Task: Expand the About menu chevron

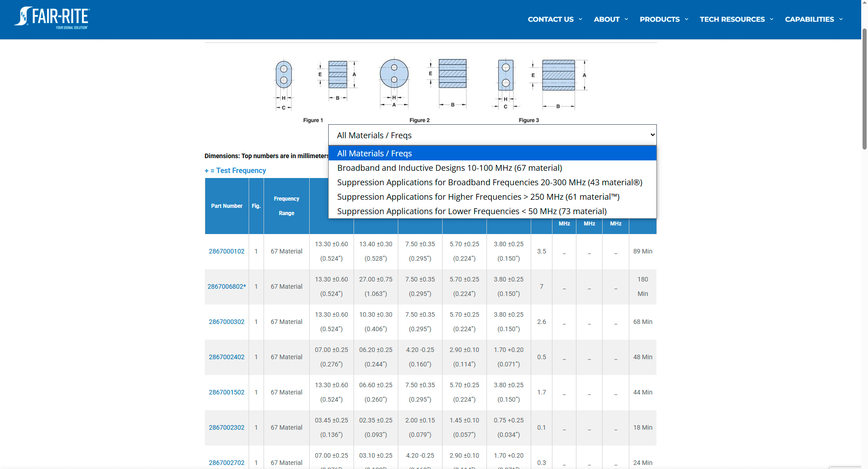Action: coord(626,19)
